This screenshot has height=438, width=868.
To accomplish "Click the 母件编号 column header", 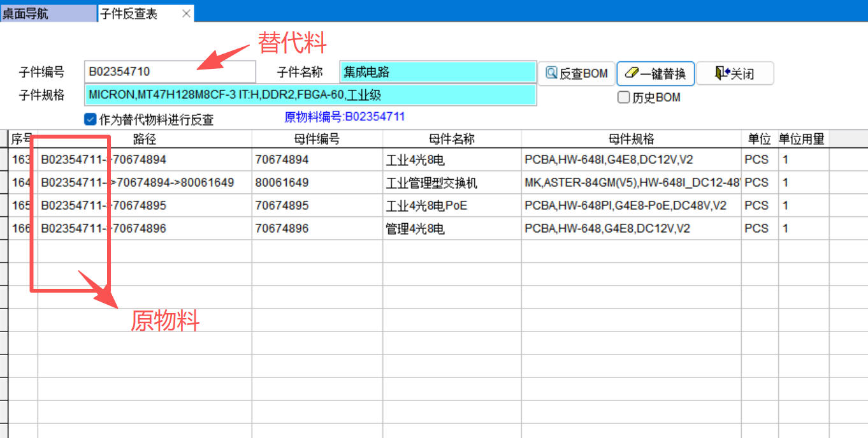I will (317, 139).
